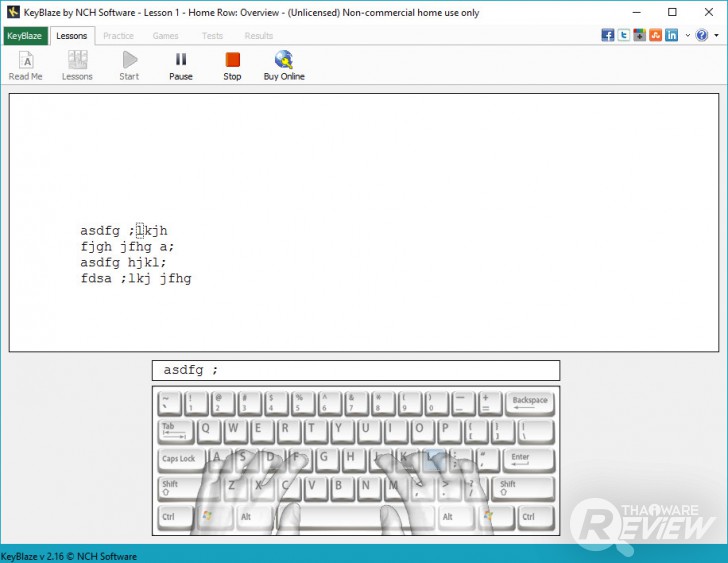Viewport: 728px width, 563px height.
Task: Open the green KeyBlaze menu tab
Action: 25,36
